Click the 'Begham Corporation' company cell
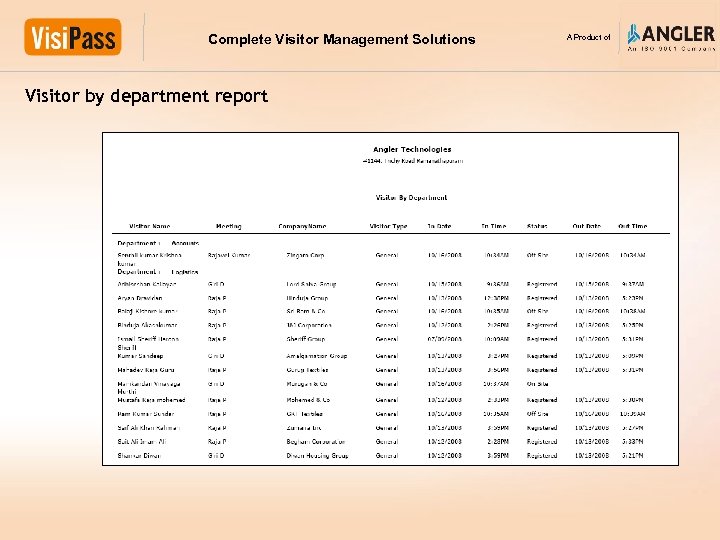This screenshot has height=540, width=720. tap(315, 442)
